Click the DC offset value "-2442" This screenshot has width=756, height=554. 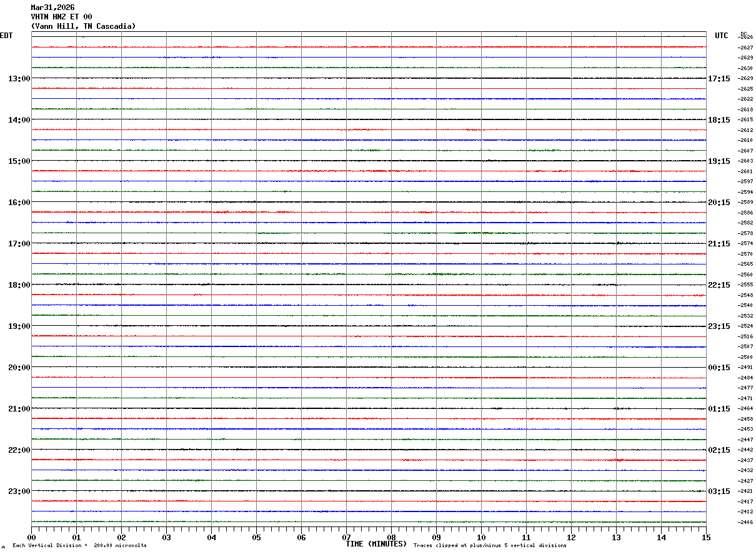(x=745, y=450)
